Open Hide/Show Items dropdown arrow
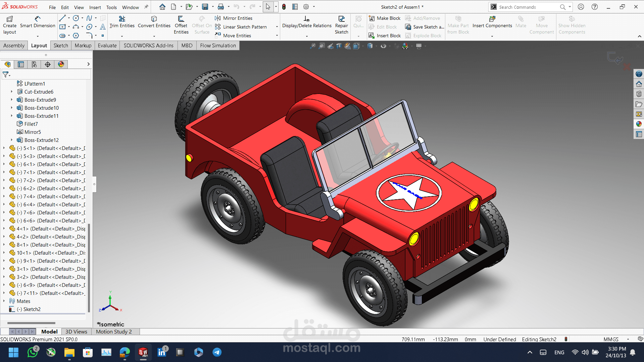This screenshot has height=362, width=644. coord(390,46)
